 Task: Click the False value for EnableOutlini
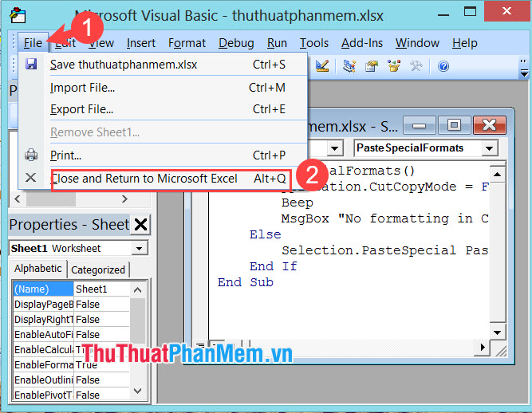click(x=102, y=380)
